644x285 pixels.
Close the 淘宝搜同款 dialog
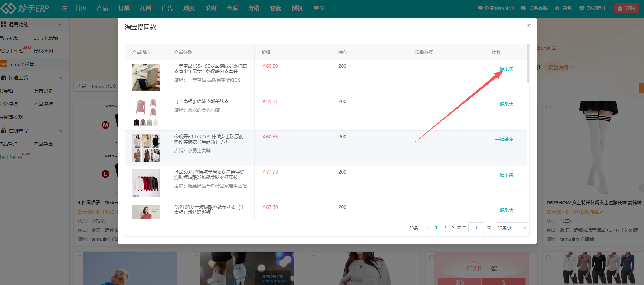(x=528, y=26)
